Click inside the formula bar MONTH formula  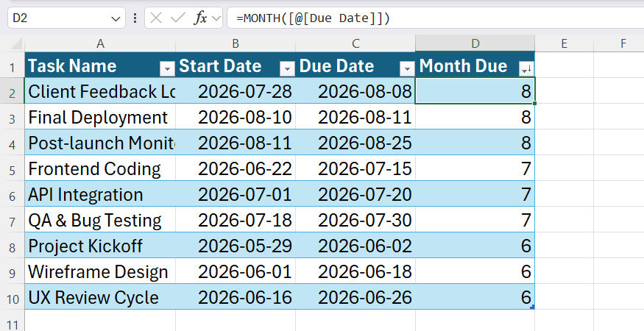point(313,18)
